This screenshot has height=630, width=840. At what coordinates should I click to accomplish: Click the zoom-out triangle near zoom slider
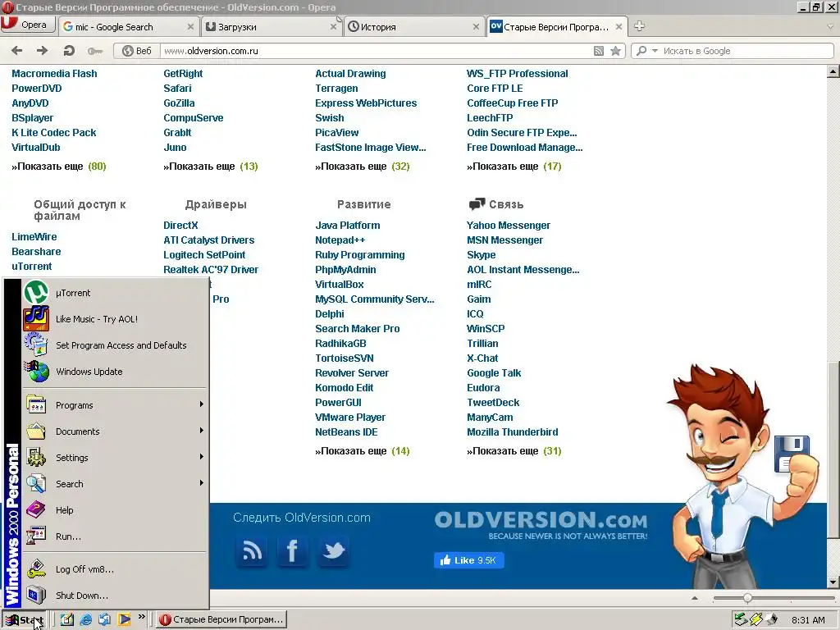pos(695,598)
